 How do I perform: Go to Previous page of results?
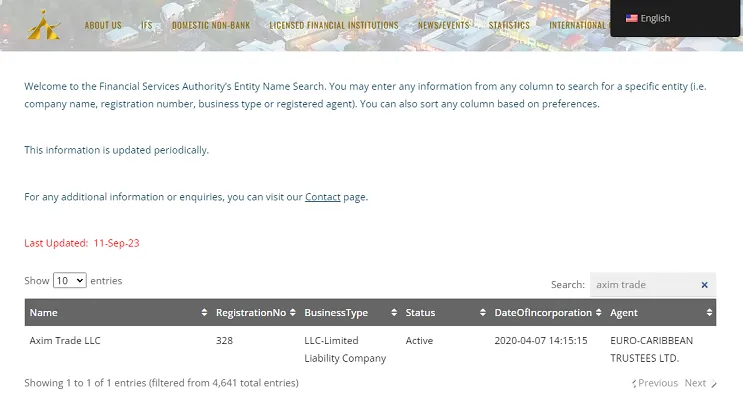(655, 383)
